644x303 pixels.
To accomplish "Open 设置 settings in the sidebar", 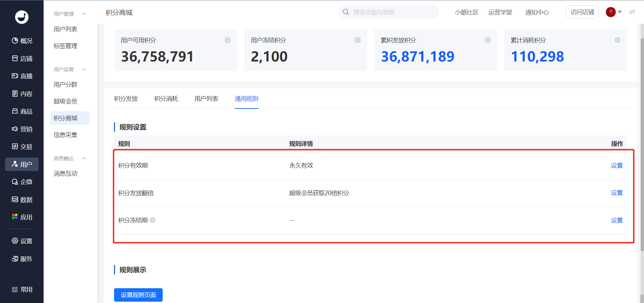I will pos(22,241).
